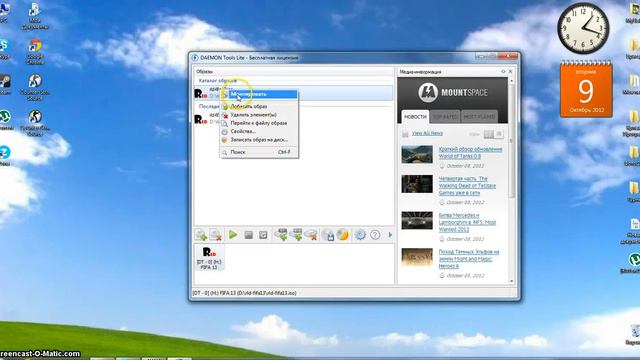Choose Монтировать in the context menu
640x360 pixels.
pyautogui.click(x=259, y=94)
